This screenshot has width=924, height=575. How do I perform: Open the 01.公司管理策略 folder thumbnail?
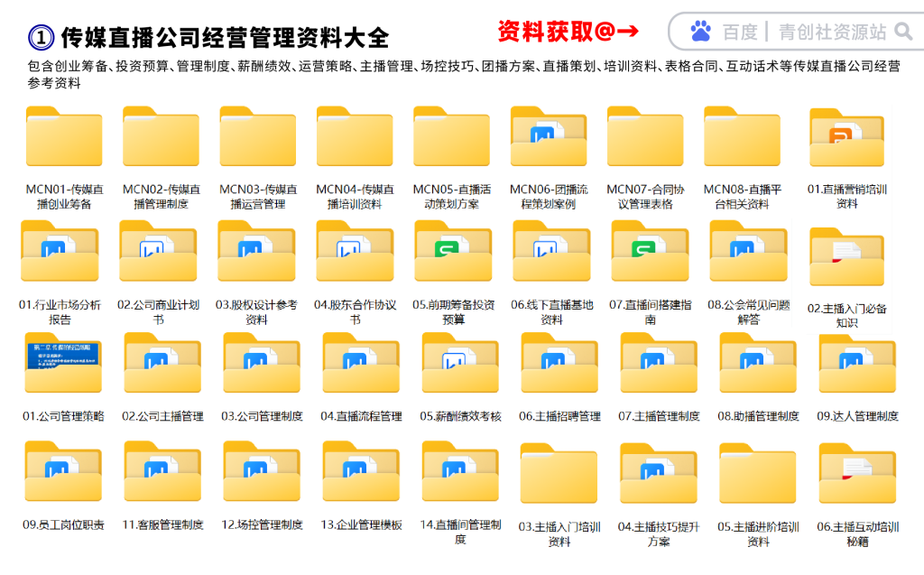[x=63, y=364]
